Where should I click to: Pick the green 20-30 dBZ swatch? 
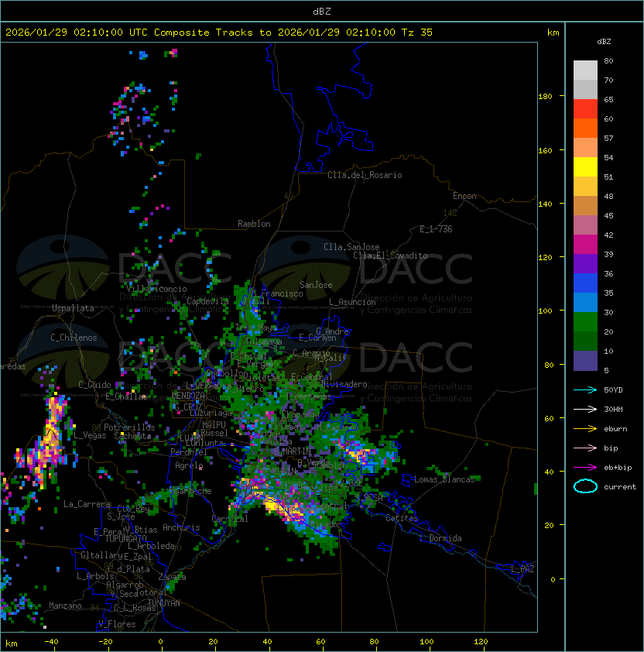click(585, 321)
